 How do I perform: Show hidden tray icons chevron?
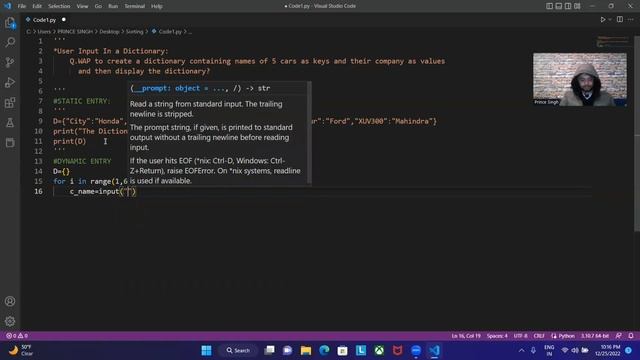pyautogui.click(x=521, y=350)
